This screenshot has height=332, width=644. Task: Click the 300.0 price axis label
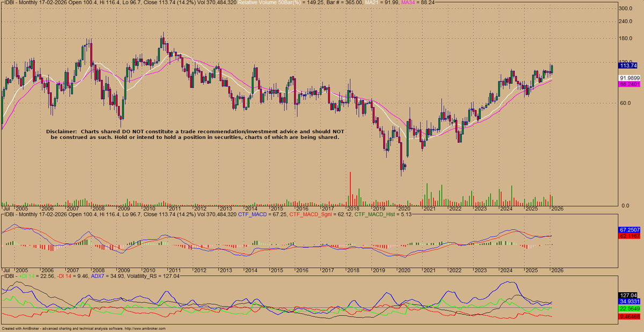pos(627,9)
